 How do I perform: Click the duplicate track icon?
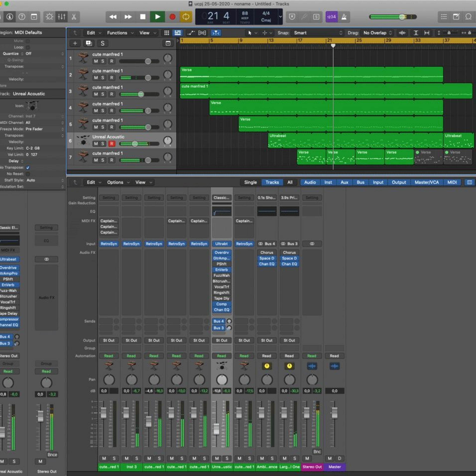88,43
